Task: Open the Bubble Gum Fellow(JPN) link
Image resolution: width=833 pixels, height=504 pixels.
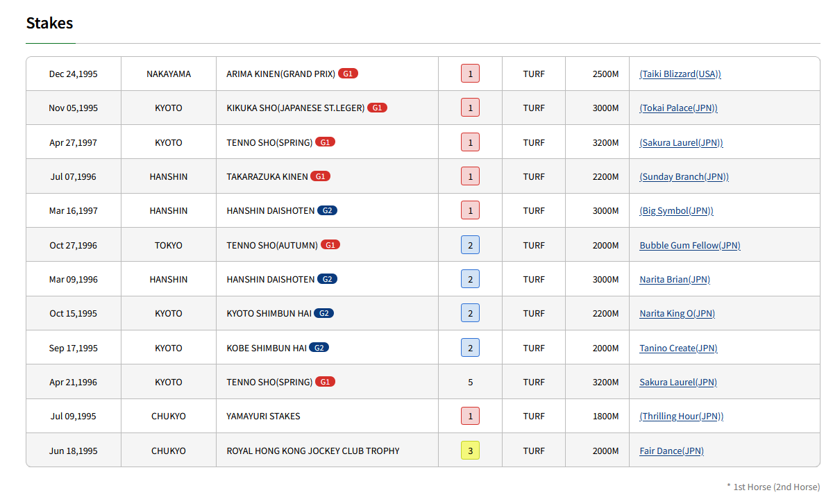Action: tap(690, 245)
